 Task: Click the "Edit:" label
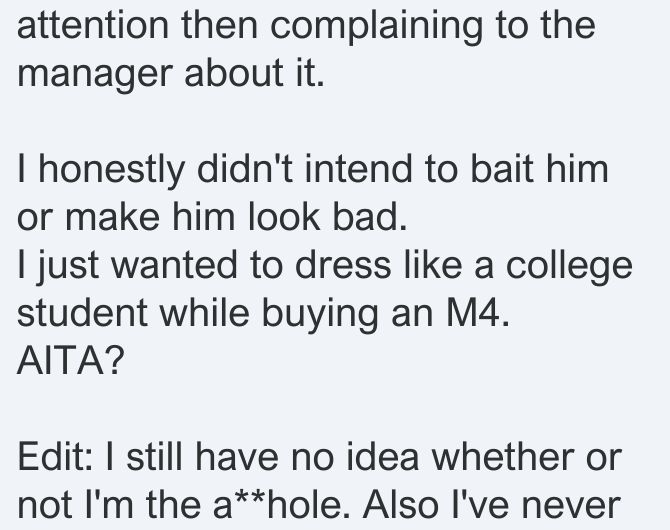point(55,456)
